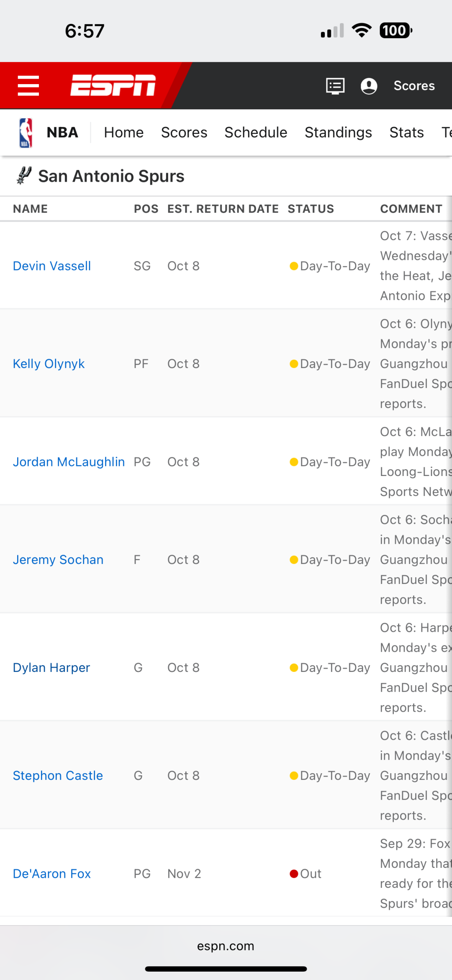
Task: View Jordan McLaughlin's profile link
Action: pos(69,462)
